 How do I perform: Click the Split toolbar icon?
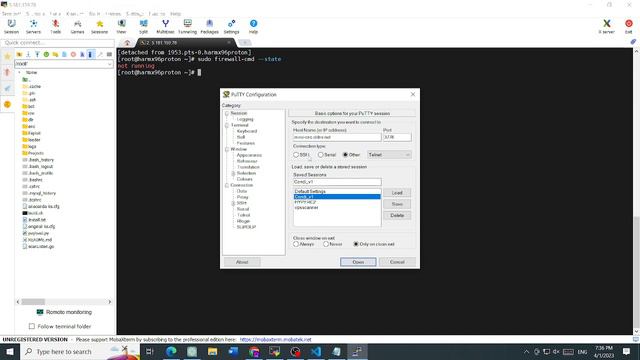pyautogui.click(x=144, y=27)
